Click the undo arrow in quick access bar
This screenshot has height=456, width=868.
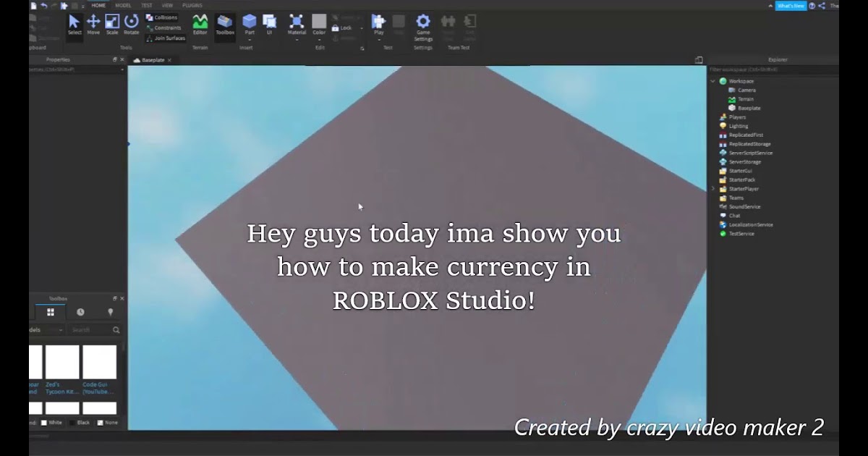point(44,5)
